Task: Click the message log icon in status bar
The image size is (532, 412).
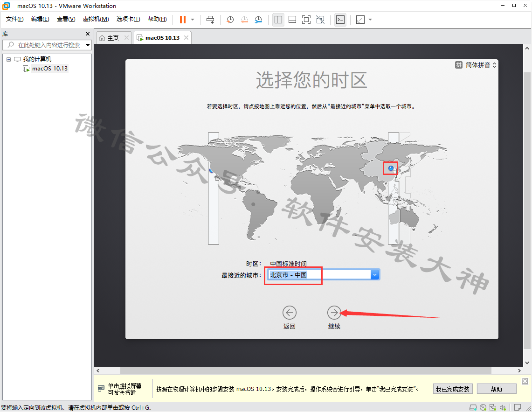Action: click(x=518, y=407)
